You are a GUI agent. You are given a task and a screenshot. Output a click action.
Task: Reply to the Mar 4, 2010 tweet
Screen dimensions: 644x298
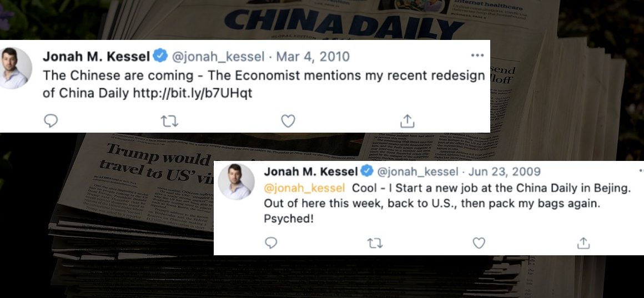coord(51,121)
